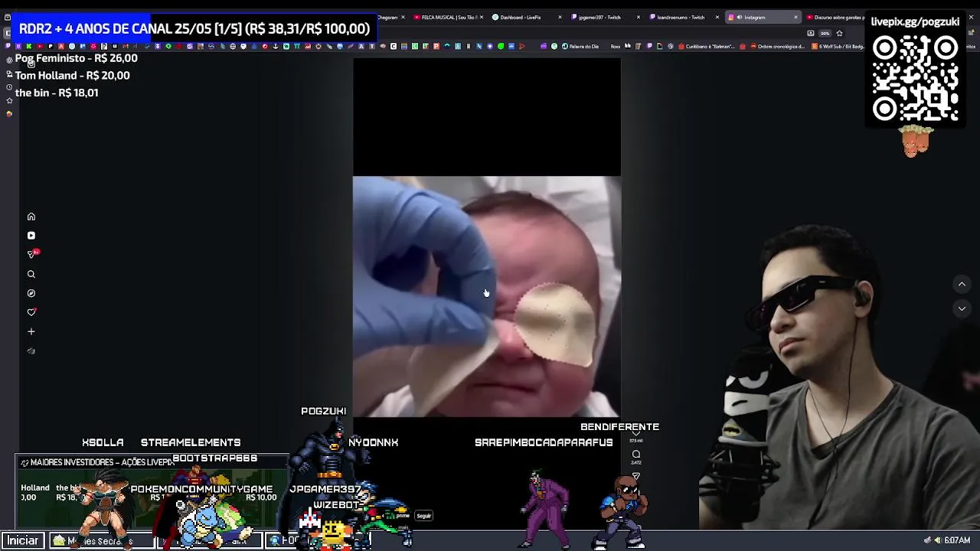
Task: Click the BENDIFERENTE username label
Action: pyautogui.click(x=619, y=427)
